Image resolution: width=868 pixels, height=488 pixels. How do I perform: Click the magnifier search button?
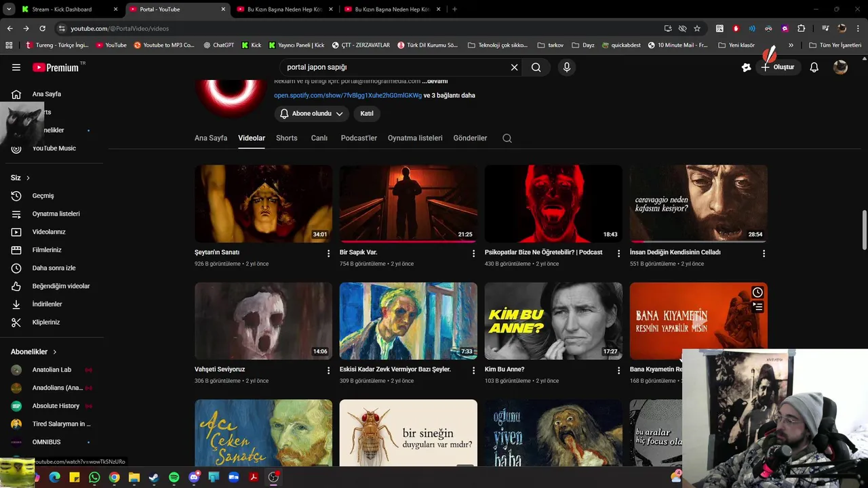536,67
